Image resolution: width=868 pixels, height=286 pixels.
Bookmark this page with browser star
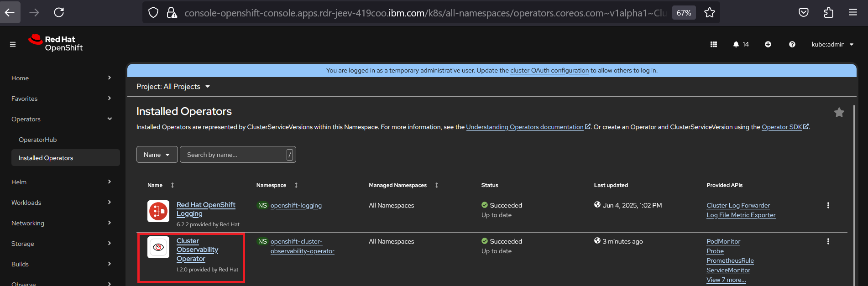709,13
